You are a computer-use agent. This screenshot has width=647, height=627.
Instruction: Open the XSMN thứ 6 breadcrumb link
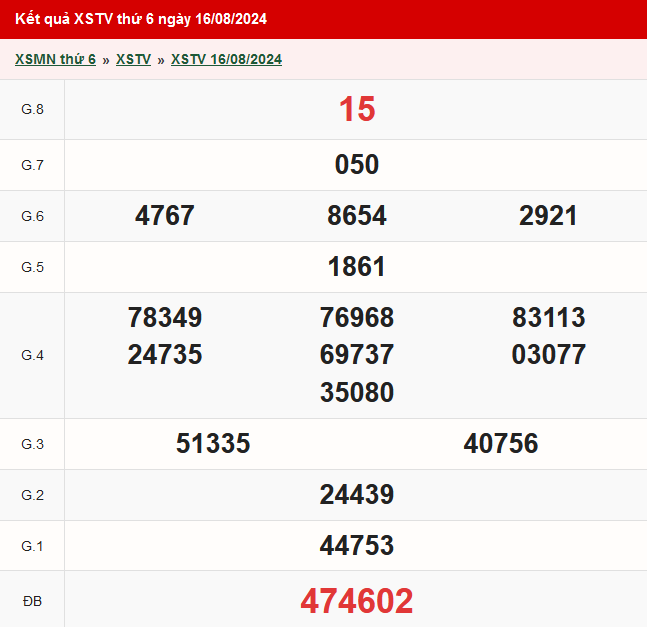point(55,60)
